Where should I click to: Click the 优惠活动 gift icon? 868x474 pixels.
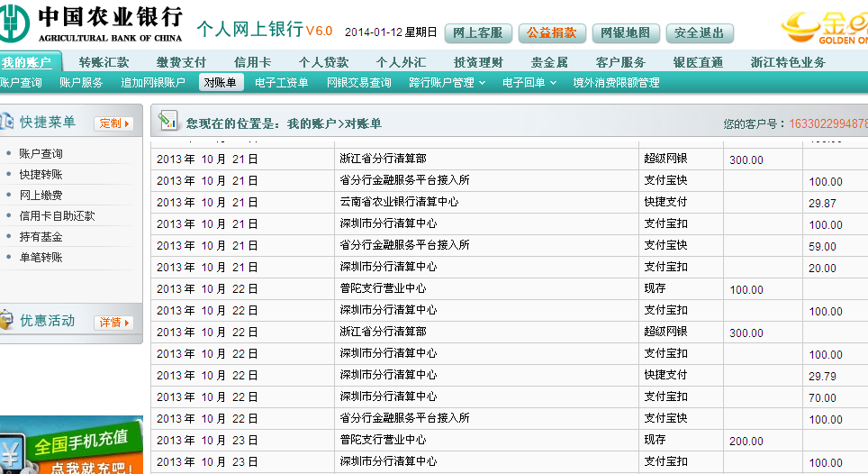[6, 321]
